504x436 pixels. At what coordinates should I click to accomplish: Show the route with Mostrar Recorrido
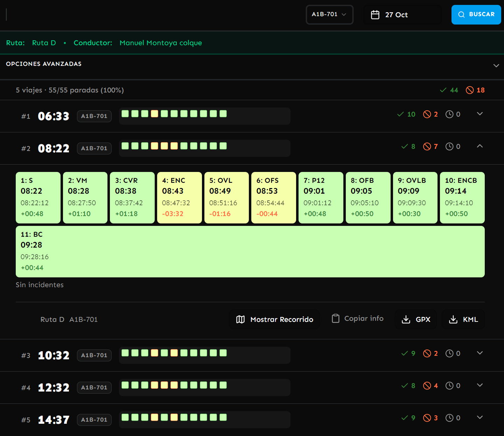(274, 319)
